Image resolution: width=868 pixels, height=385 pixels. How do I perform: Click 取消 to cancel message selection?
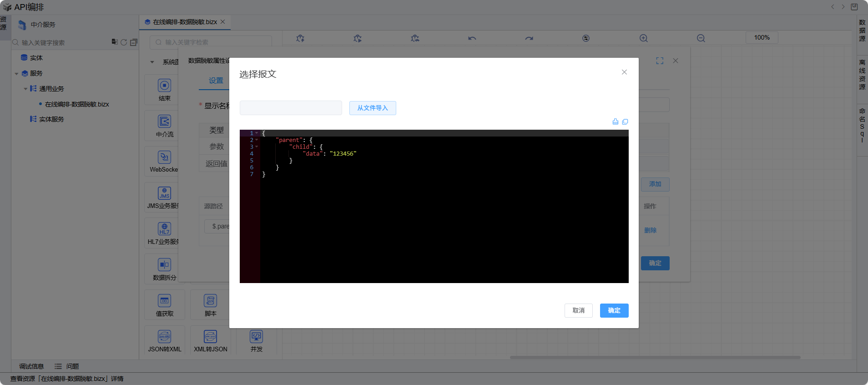click(578, 310)
